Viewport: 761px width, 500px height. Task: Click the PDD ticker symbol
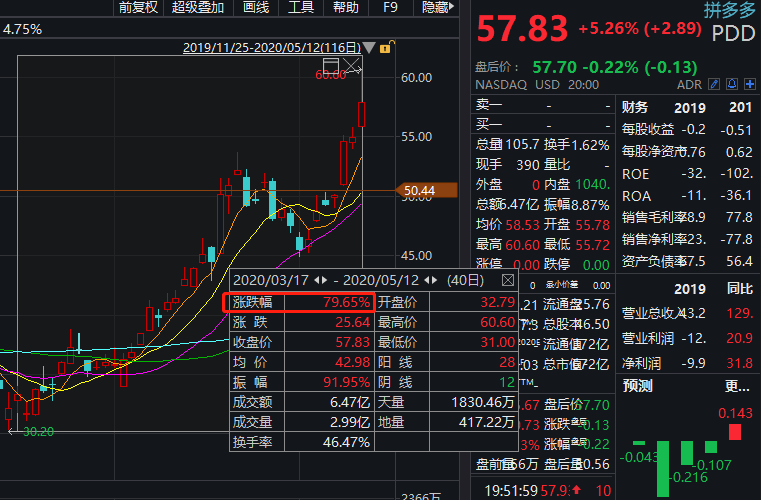coord(733,33)
